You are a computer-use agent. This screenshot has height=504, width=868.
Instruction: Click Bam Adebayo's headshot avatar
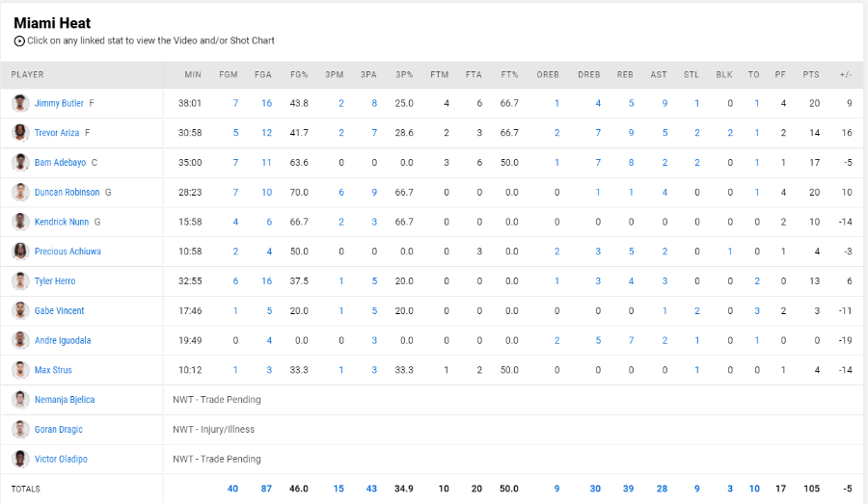pos(20,162)
